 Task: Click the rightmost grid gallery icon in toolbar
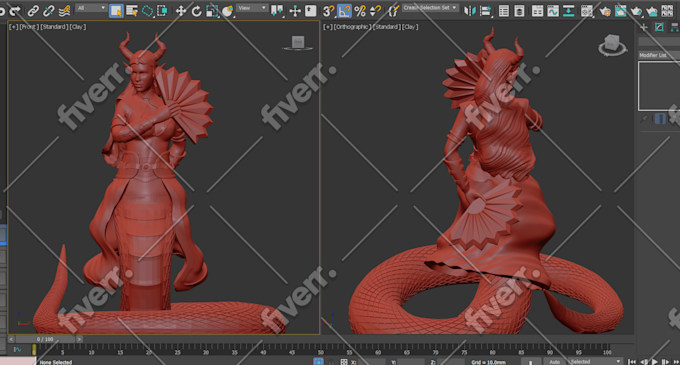point(668,11)
